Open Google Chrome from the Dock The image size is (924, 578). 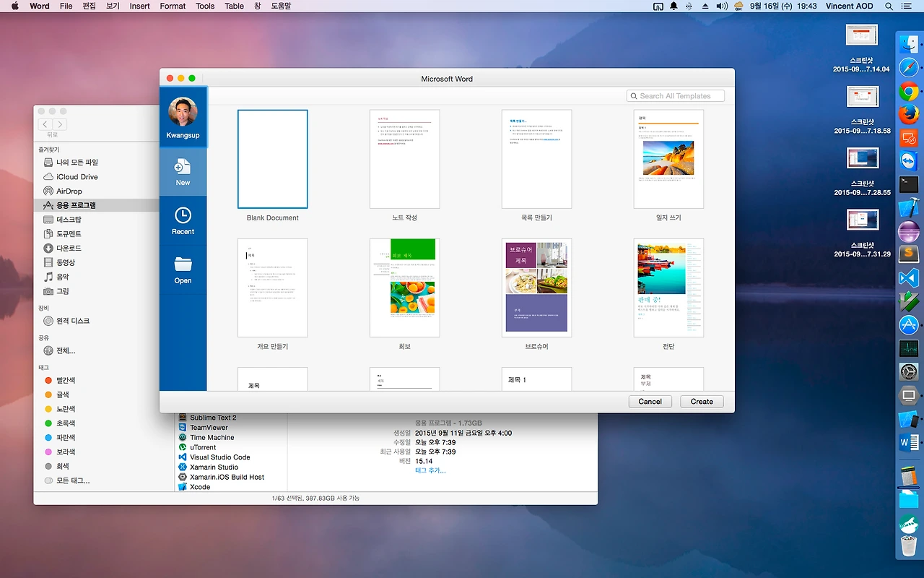pos(908,92)
